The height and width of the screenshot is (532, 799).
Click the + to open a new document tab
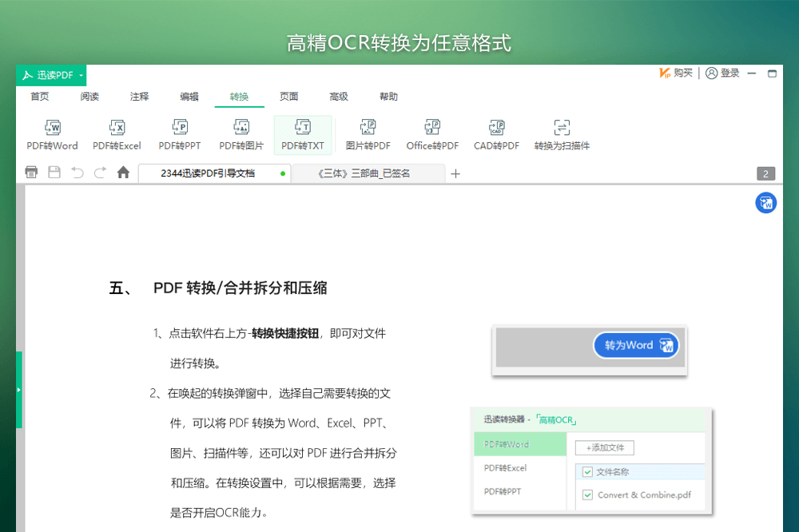point(455,173)
